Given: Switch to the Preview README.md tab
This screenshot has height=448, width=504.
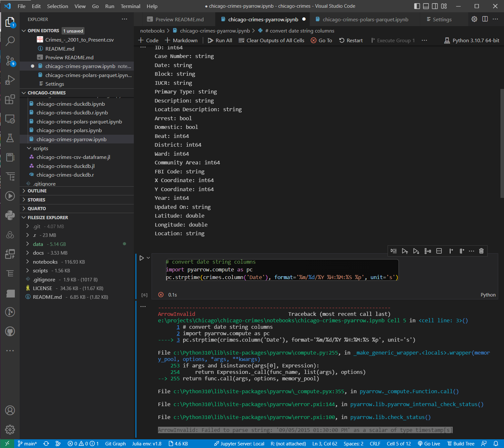Looking at the screenshot, I should click(178, 19).
